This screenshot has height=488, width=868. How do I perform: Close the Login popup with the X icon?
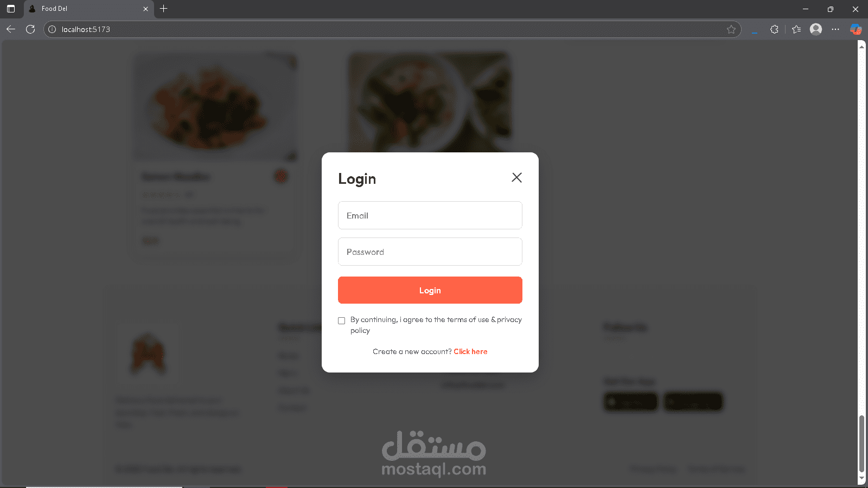(516, 177)
